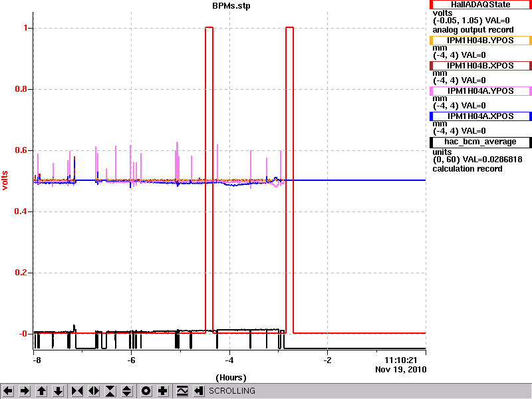Click the x-axis tick label -6
Viewport: 532px width, 399px height.
click(131, 360)
